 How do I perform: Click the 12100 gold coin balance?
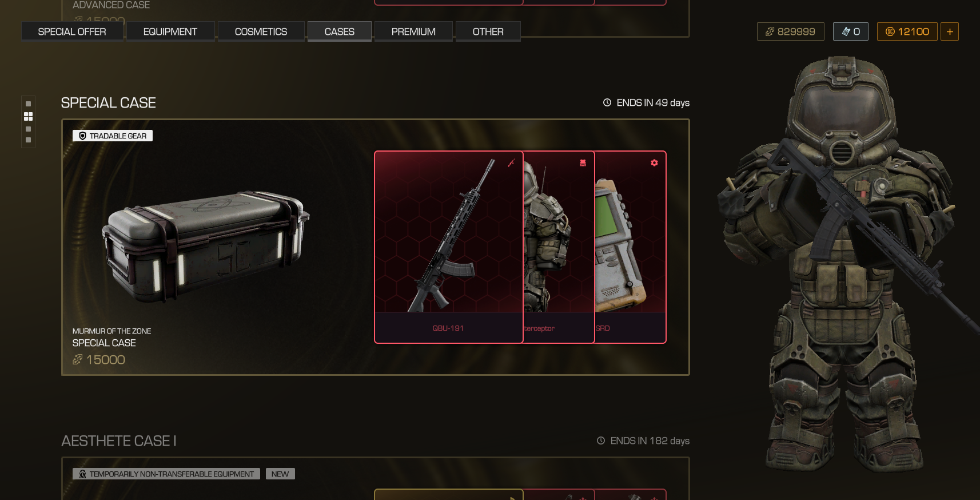coord(907,31)
